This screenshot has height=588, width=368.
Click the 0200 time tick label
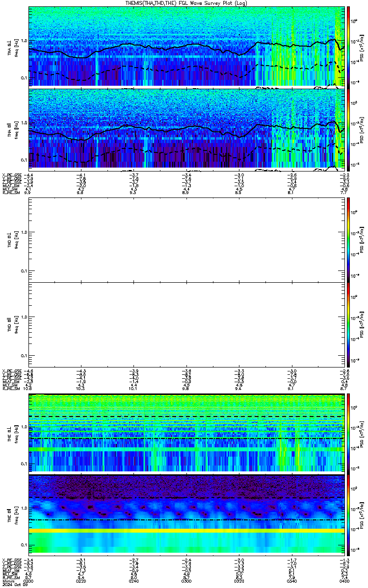[29, 581]
